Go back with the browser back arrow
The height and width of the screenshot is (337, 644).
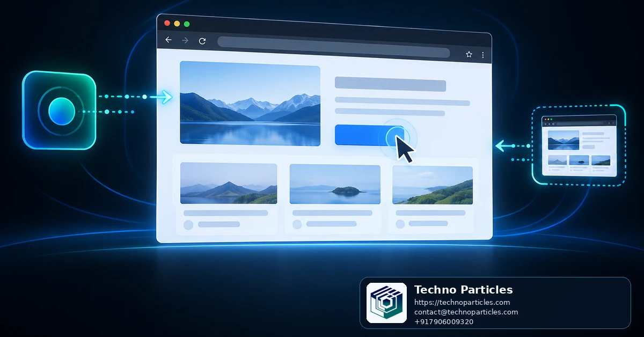tap(169, 40)
